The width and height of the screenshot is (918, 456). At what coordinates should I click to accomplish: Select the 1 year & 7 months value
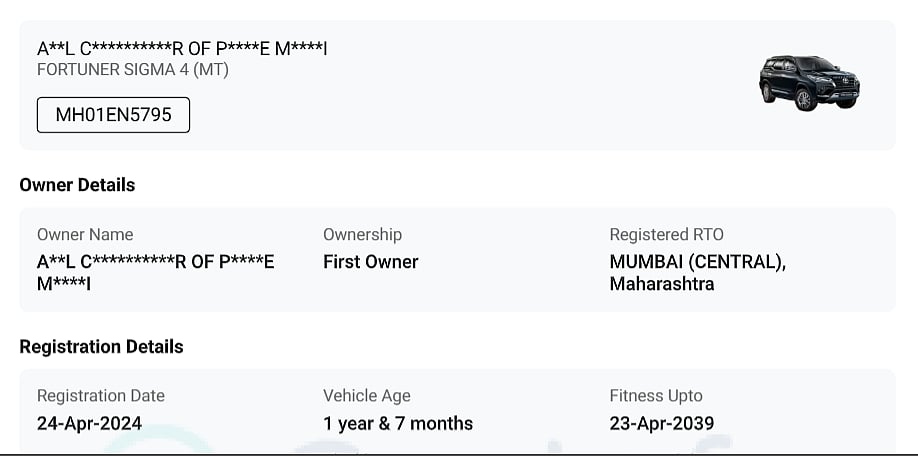point(398,424)
